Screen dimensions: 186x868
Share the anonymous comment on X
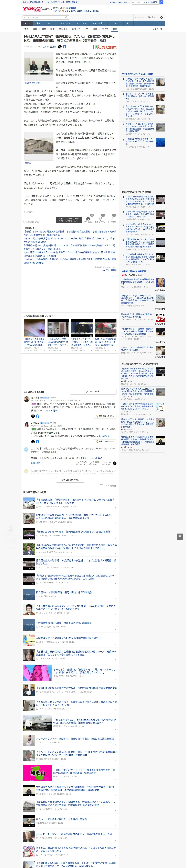tap(114, 463)
